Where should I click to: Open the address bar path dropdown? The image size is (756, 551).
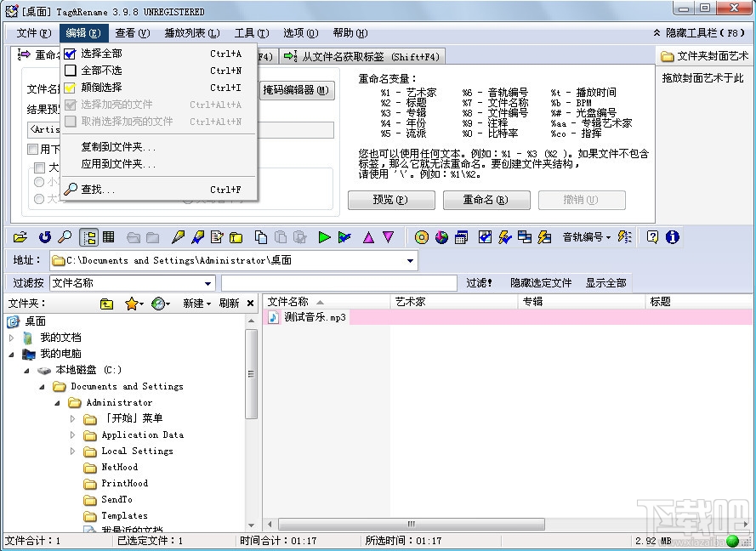409,260
